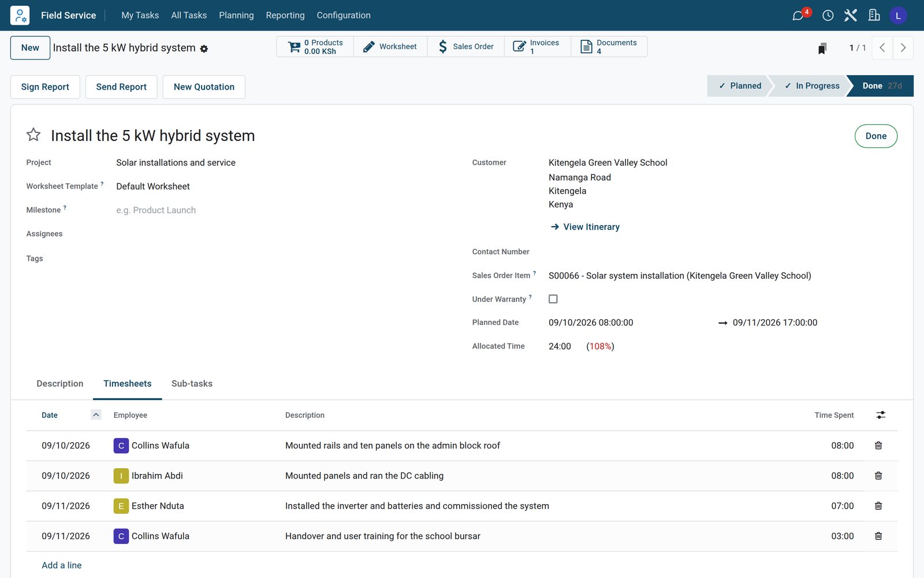Open the Configuration menu
The width and height of the screenshot is (924, 578).
tap(344, 15)
